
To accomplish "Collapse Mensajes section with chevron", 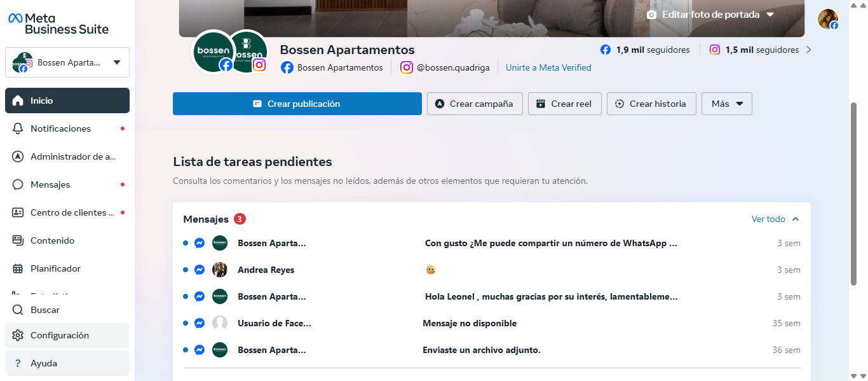I will coord(796,219).
